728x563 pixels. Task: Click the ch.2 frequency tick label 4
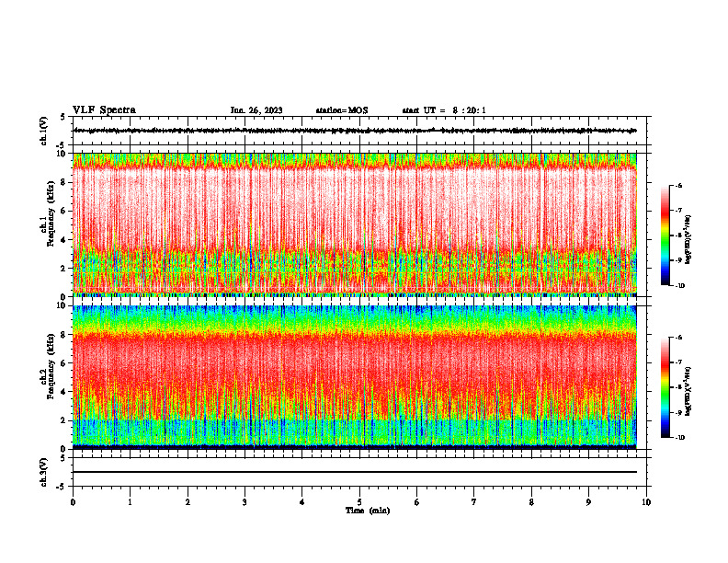pyautogui.click(x=64, y=392)
